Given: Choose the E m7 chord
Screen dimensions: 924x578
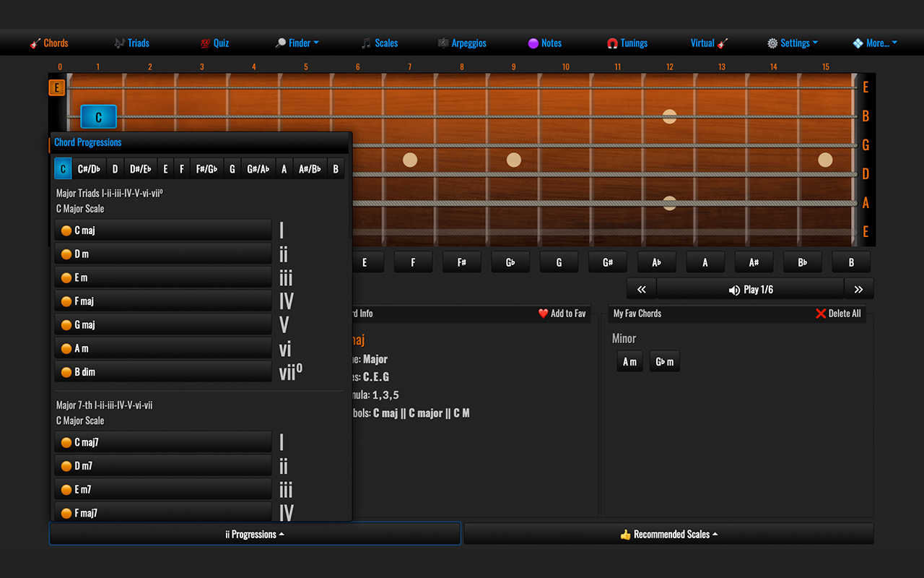Looking at the screenshot, I should point(163,489).
